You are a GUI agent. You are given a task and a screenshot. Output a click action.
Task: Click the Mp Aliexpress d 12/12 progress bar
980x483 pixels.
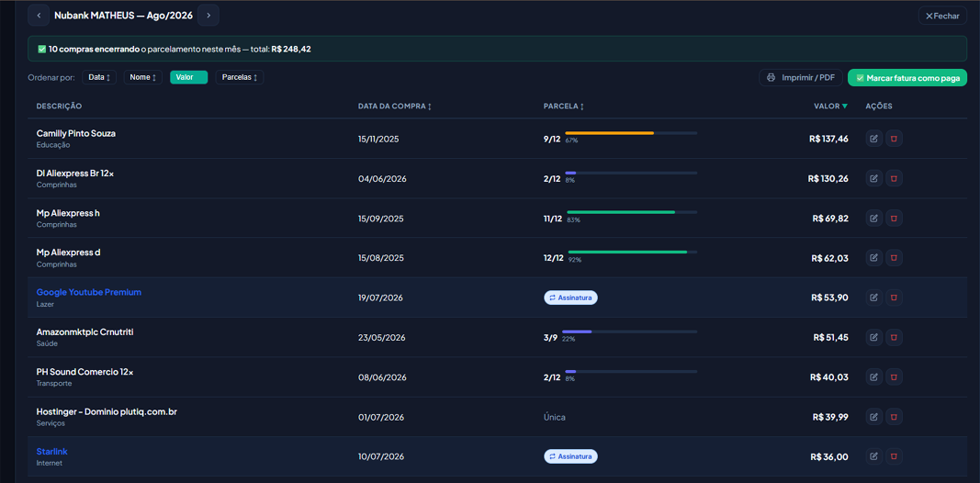633,252
